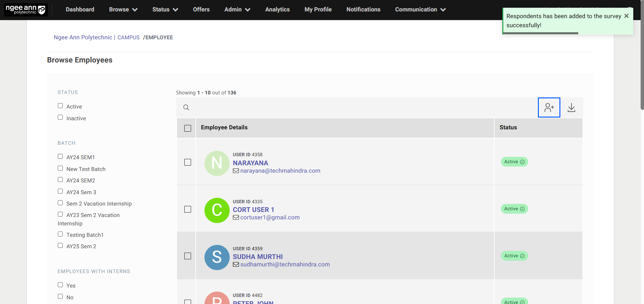
Task: Go to the Analytics menu item
Action: [277, 9]
